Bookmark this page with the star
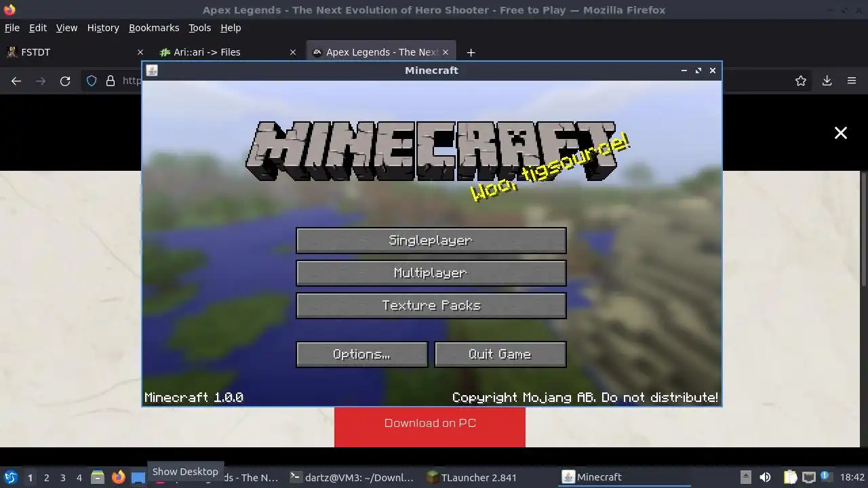Image resolution: width=868 pixels, height=488 pixels. point(801,81)
